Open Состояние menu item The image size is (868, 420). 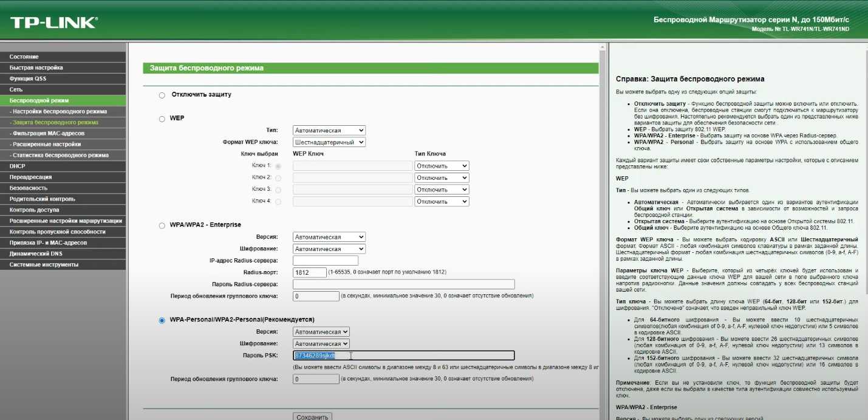pyautogui.click(x=24, y=57)
